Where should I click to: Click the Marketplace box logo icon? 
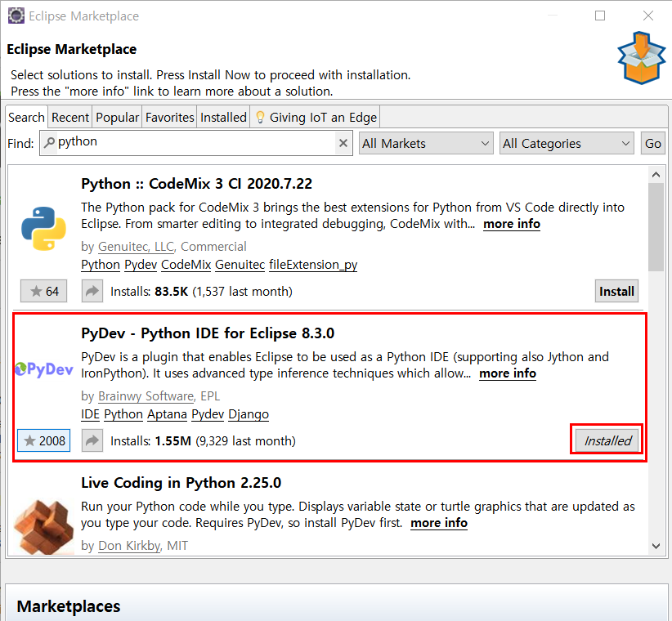click(x=641, y=57)
